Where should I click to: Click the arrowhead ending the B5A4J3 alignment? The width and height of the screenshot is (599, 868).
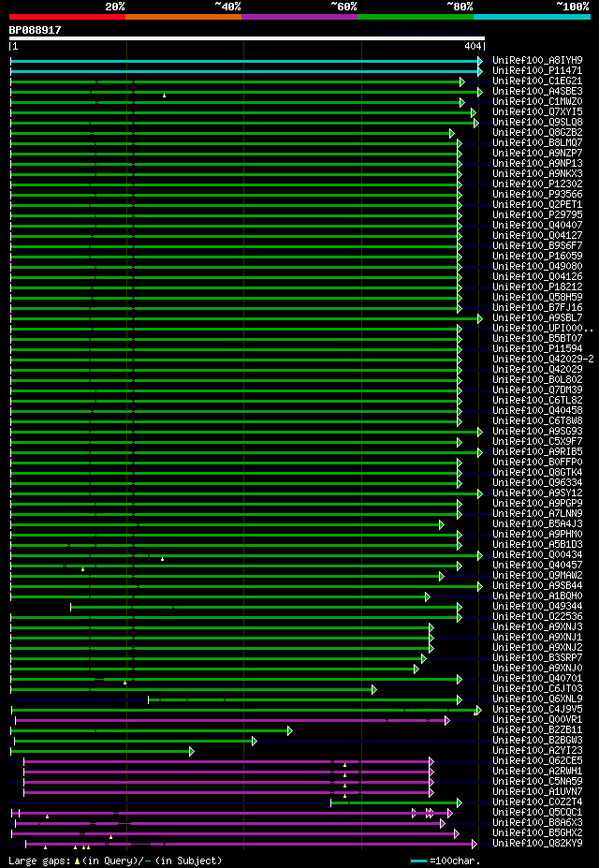click(x=442, y=524)
